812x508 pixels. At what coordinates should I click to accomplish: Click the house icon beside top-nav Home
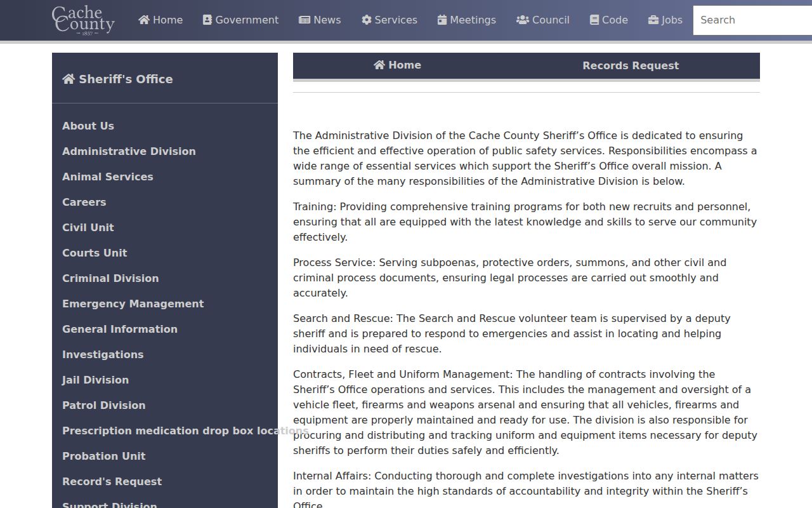point(144,20)
